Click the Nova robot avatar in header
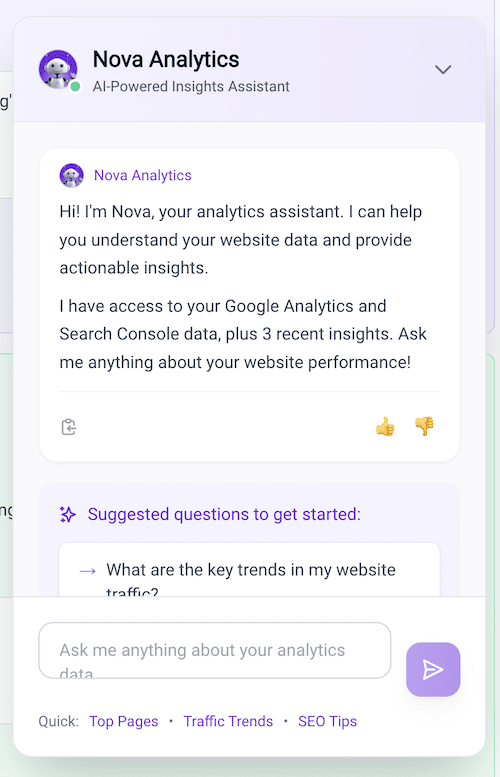Image resolution: width=500 pixels, height=777 pixels. point(58,69)
